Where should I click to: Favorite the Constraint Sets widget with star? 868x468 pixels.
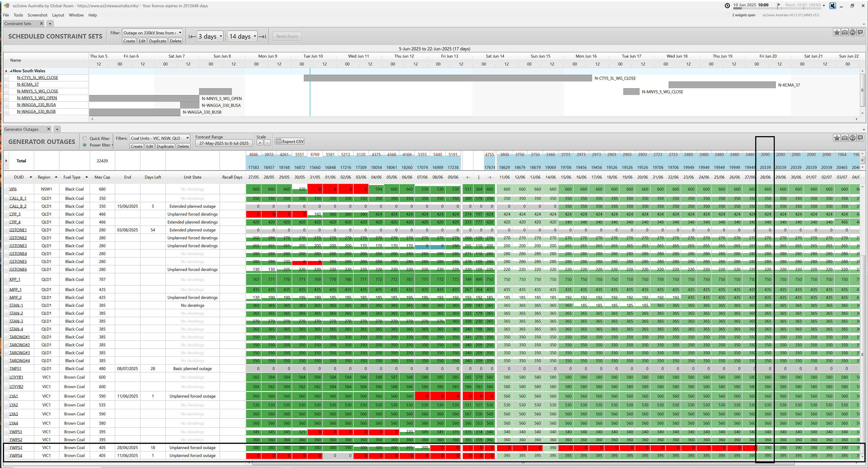pos(837,32)
